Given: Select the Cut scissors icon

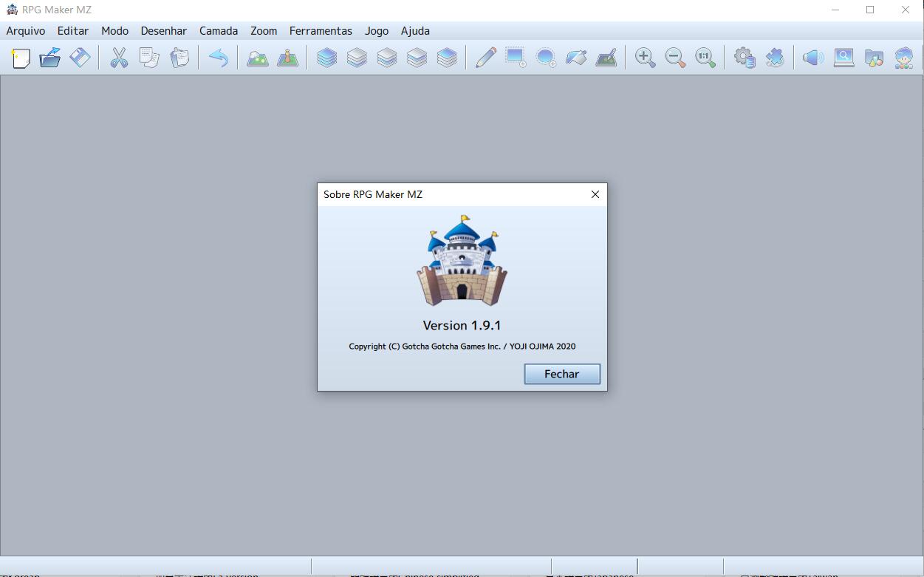Looking at the screenshot, I should [119, 58].
